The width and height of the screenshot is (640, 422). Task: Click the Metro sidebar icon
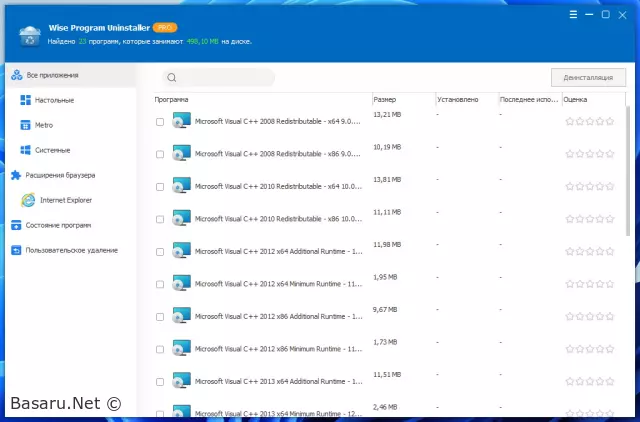[25, 125]
